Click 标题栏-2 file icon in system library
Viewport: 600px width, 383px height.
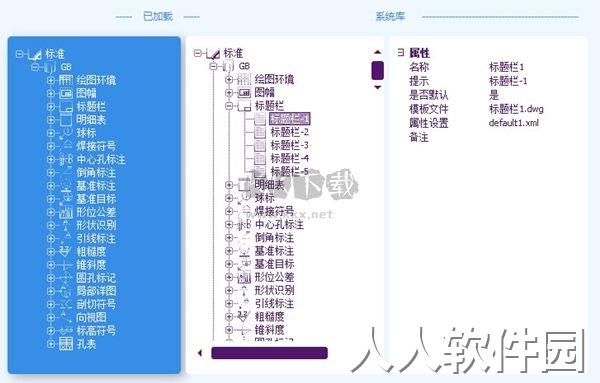[260, 132]
